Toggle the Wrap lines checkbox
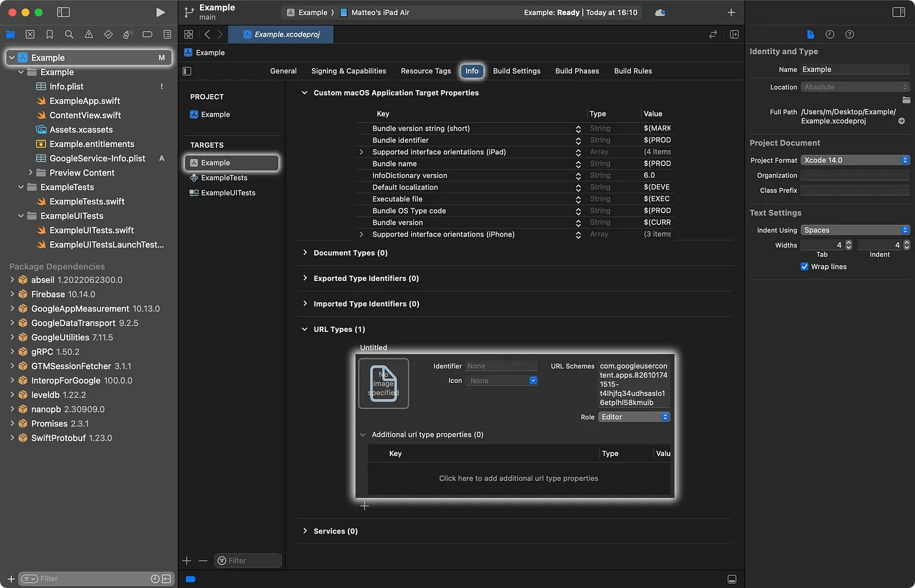The height and width of the screenshot is (588, 915). point(805,267)
